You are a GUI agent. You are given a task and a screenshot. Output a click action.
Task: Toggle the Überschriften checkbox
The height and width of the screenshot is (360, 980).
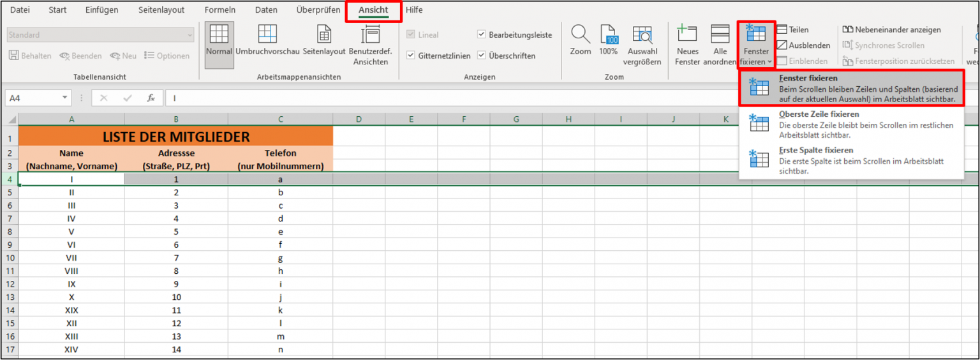482,56
